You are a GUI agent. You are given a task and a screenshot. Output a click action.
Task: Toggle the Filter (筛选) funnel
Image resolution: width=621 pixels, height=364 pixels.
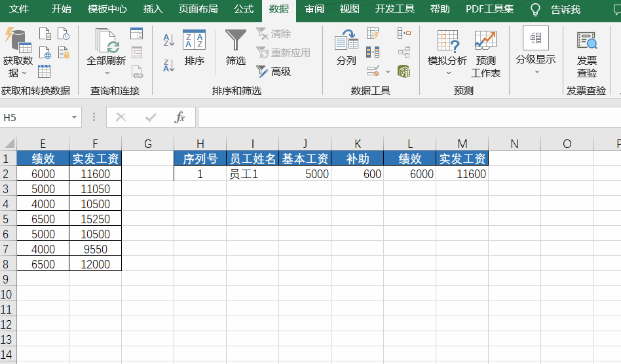pos(236,48)
